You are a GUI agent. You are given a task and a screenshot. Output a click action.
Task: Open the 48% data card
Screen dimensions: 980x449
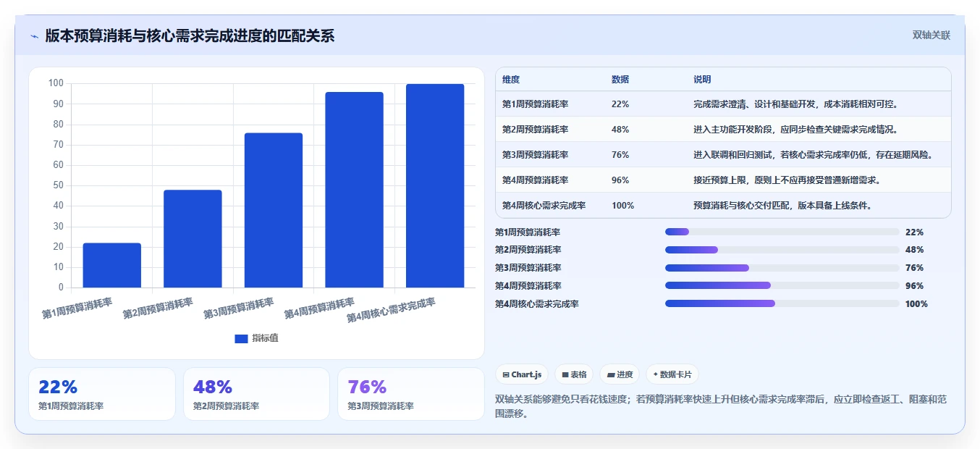256,394
